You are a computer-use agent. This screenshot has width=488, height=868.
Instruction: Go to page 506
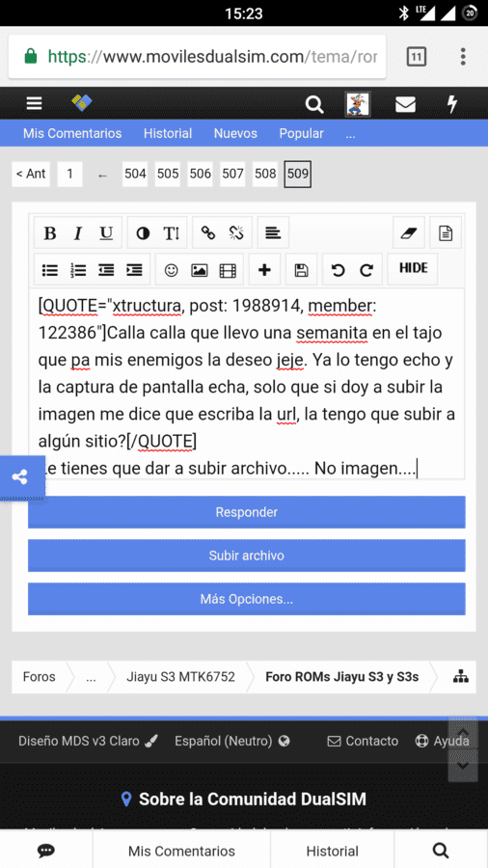click(x=201, y=174)
